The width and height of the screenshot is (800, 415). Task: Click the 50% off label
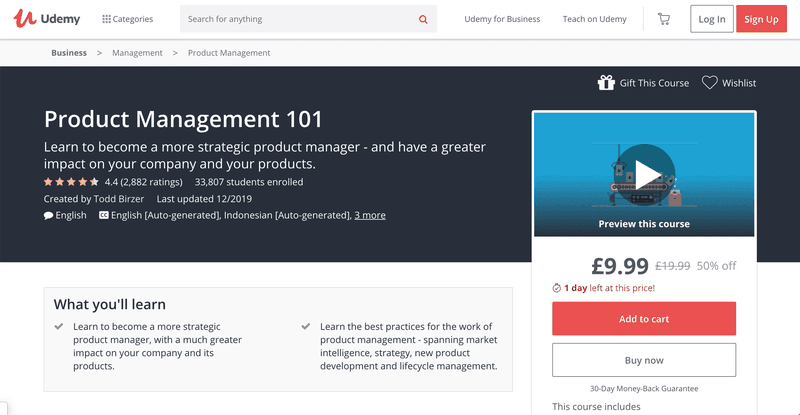click(x=716, y=266)
